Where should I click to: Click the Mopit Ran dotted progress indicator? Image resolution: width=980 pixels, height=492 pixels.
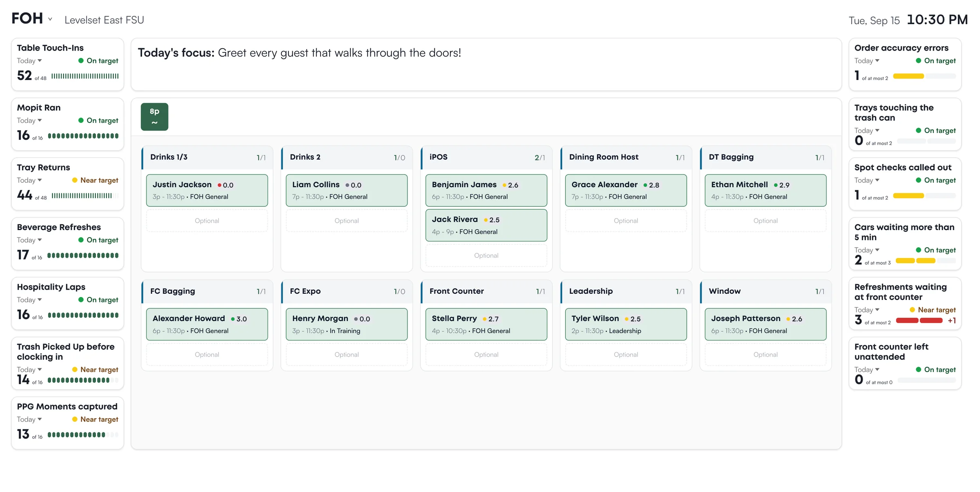[x=83, y=136]
